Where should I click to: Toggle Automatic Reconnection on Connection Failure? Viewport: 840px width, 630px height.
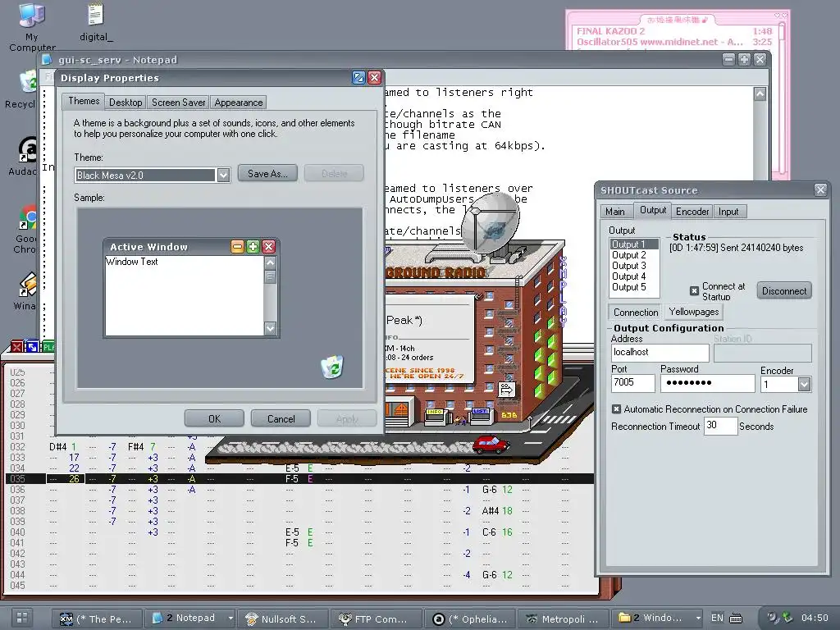coord(616,409)
